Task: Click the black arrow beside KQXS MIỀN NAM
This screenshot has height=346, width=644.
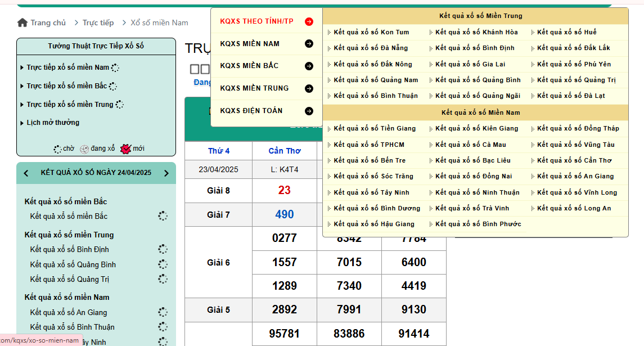Action: point(309,44)
